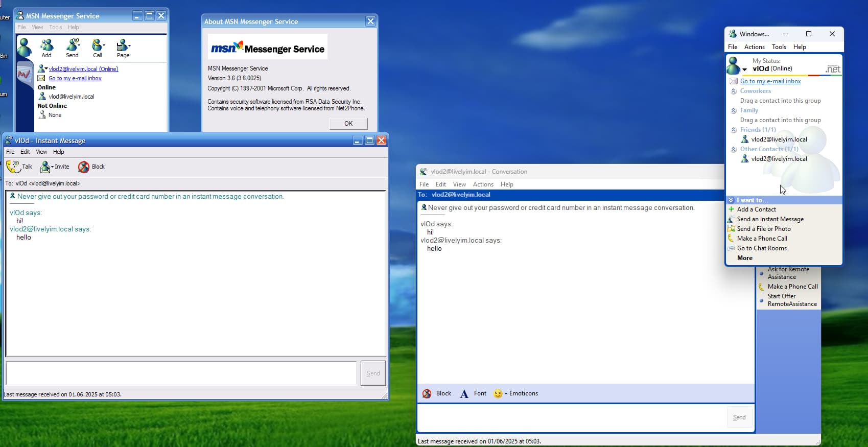This screenshot has width=868, height=447.
Task: Collapse the Coworkers group
Action: [734, 91]
